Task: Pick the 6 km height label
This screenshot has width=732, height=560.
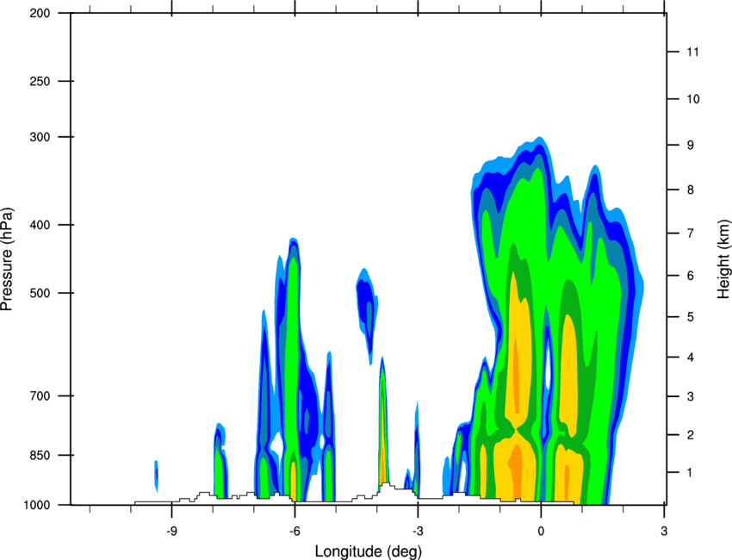Action: 690,276
